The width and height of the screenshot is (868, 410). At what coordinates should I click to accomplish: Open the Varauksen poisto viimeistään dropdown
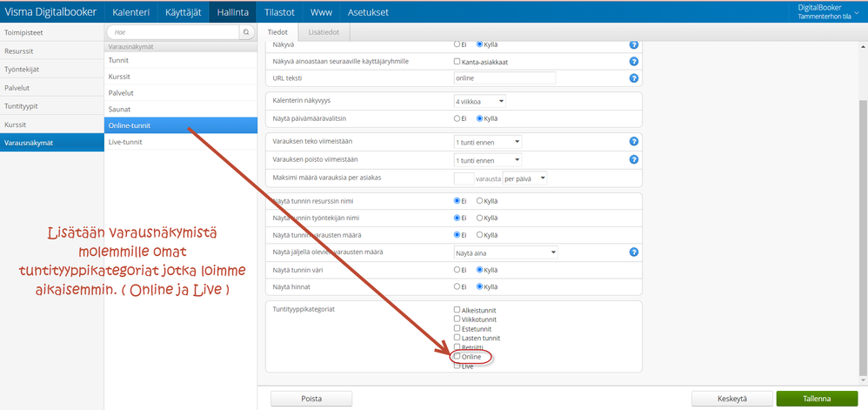(x=487, y=160)
